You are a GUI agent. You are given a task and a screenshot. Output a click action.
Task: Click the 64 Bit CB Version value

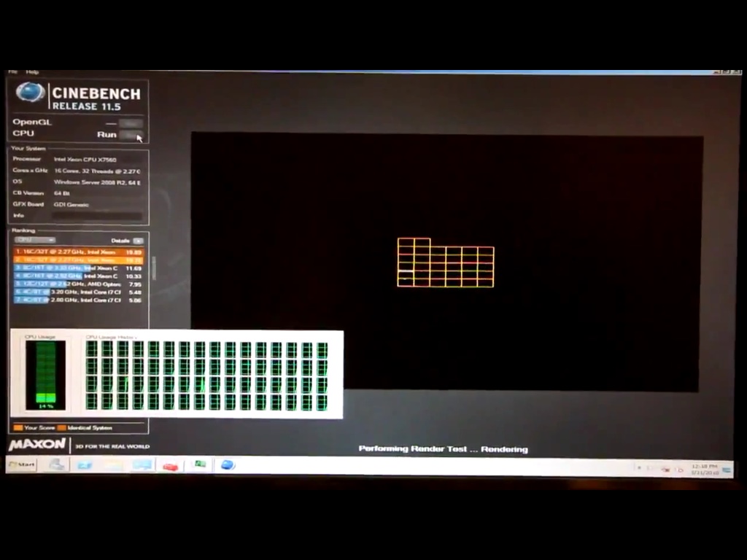[62, 193]
